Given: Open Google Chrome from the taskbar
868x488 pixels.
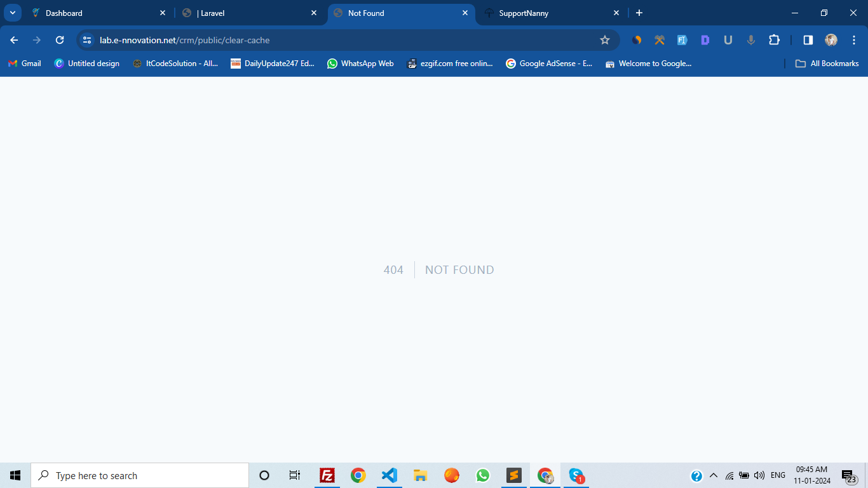Looking at the screenshot, I should tap(358, 475).
